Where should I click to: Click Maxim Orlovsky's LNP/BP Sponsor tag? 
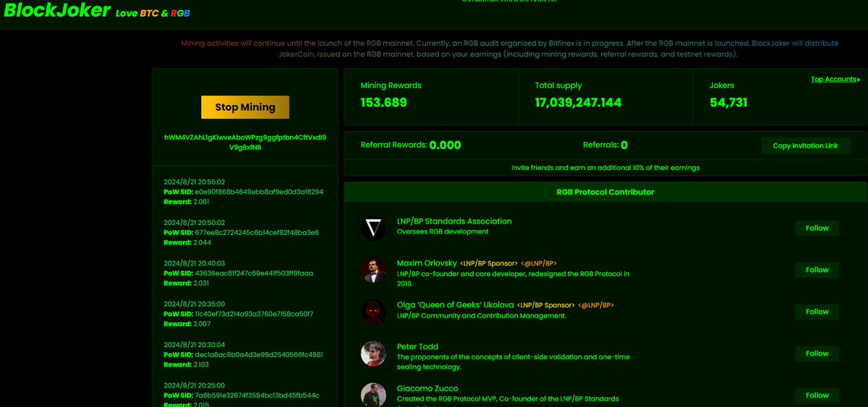[489, 264]
